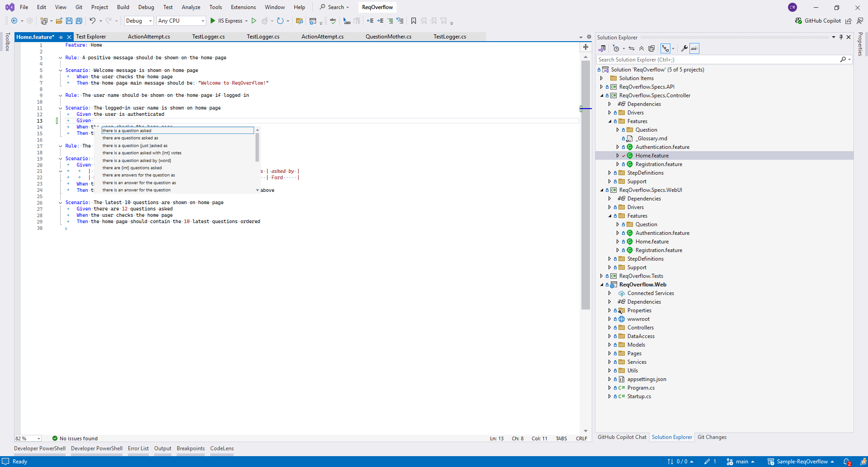The width and height of the screenshot is (868, 467).
Task: Start without debugging using the outlined play icon
Action: (254, 21)
